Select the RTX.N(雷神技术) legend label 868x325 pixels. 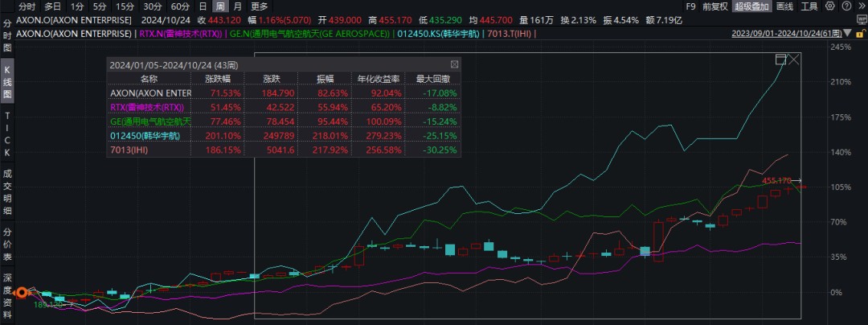(x=181, y=33)
